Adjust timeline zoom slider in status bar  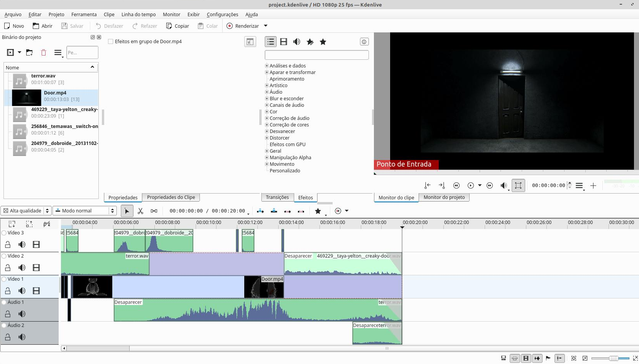pyautogui.click(x=614, y=358)
